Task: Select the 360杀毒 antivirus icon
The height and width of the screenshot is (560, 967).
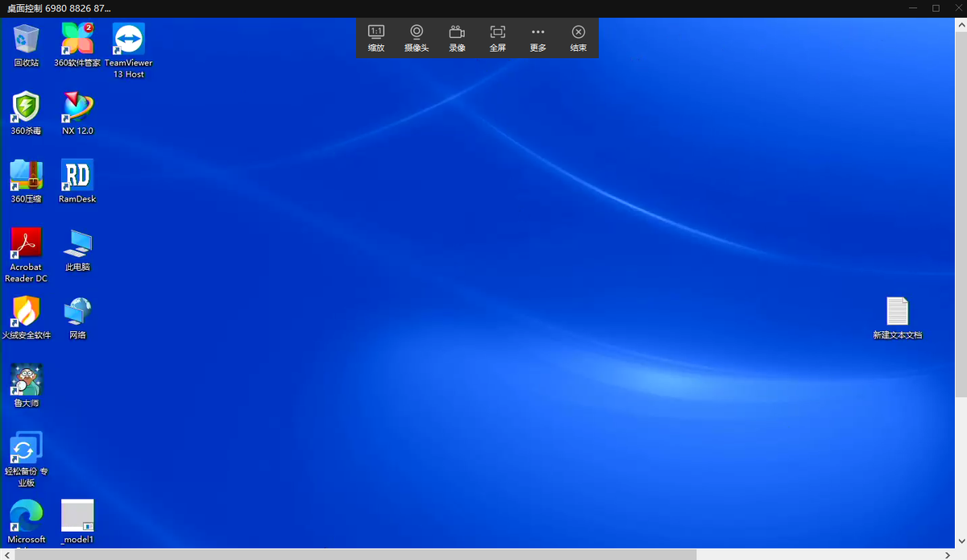Action: click(x=26, y=113)
